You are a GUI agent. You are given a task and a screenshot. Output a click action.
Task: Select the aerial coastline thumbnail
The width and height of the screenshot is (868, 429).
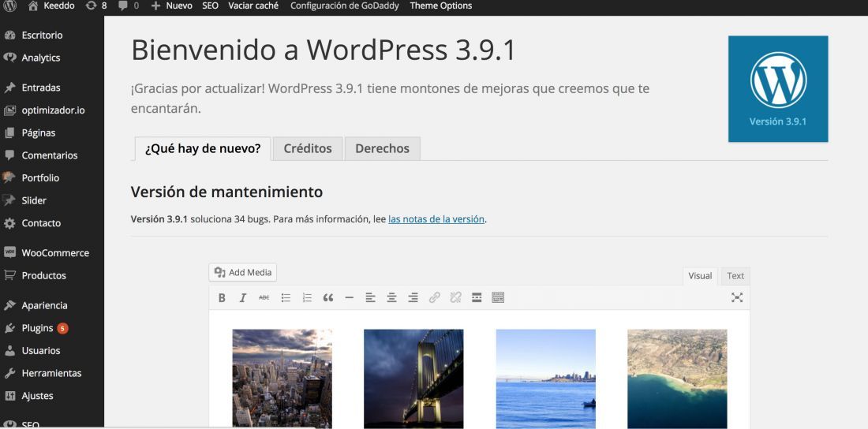click(677, 379)
